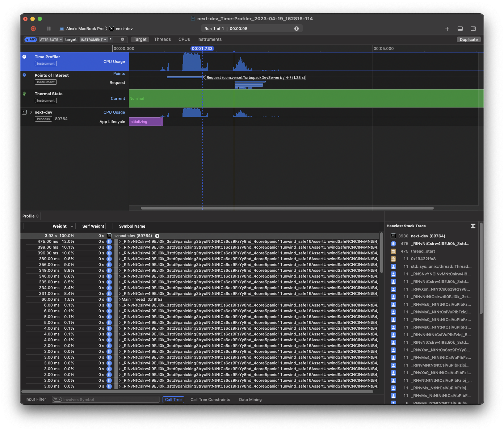Screen dimensions: 504x431
Task: Expand the 475.00 ms call tree row
Action: point(119,241)
